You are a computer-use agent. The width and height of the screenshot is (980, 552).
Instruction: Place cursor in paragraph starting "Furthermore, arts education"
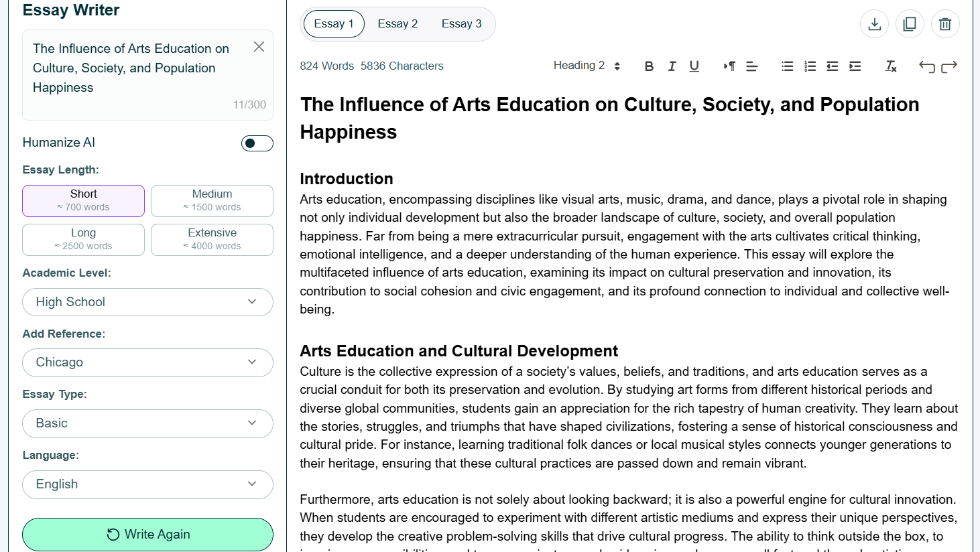click(x=629, y=523)
